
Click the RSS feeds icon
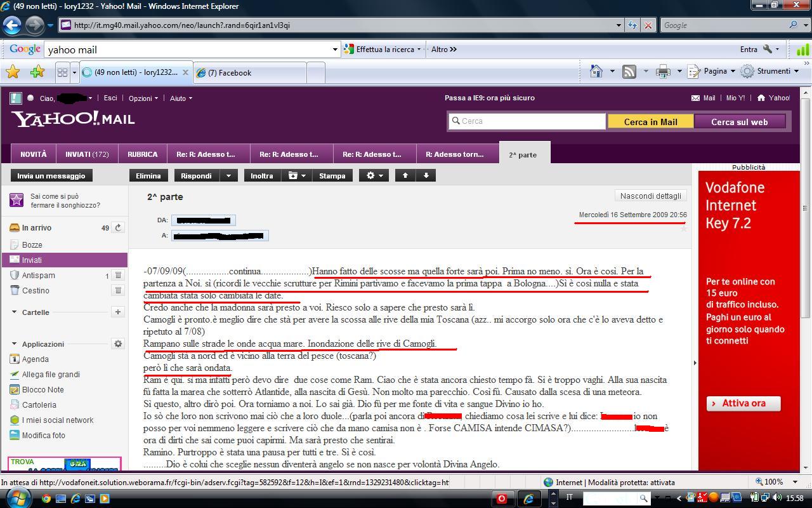coord(629,71)
